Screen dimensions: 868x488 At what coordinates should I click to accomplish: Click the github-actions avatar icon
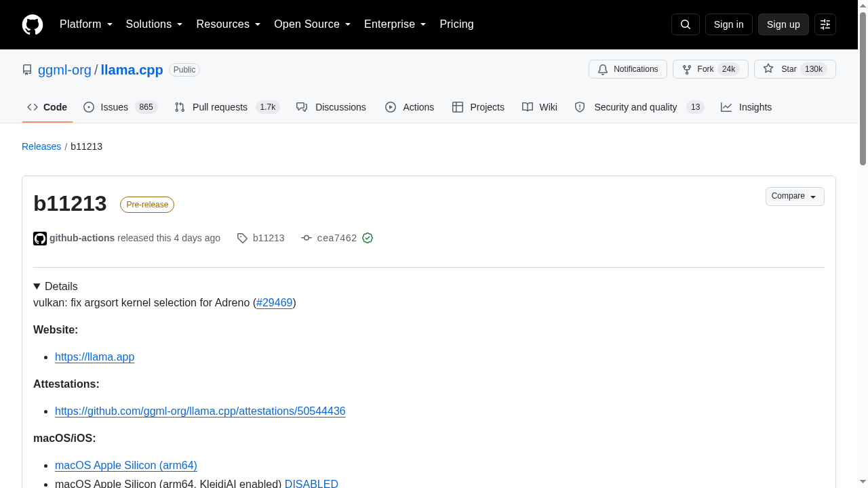click(x=40, y=239)
